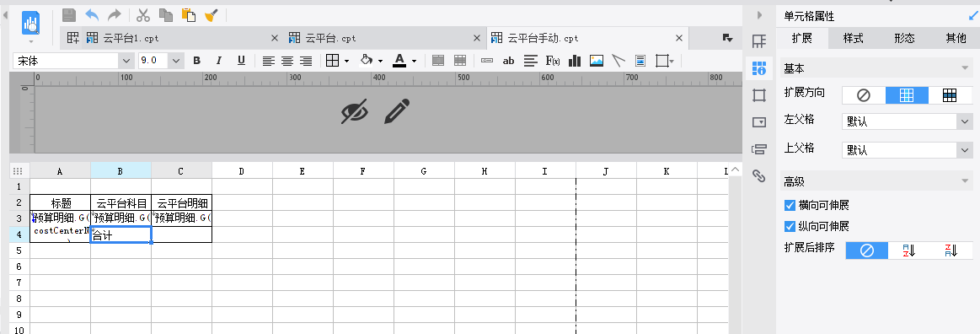Open the floating element dropdown icon
This screenshot has width=980, height=334.
click(664, 61)
